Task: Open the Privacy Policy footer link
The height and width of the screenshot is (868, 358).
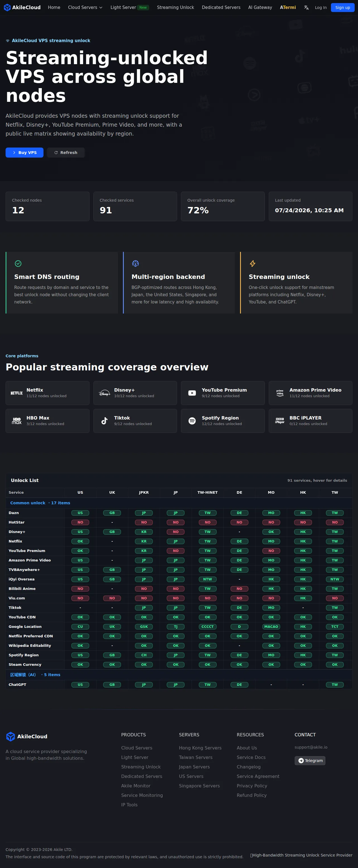Action: point(252,785)
